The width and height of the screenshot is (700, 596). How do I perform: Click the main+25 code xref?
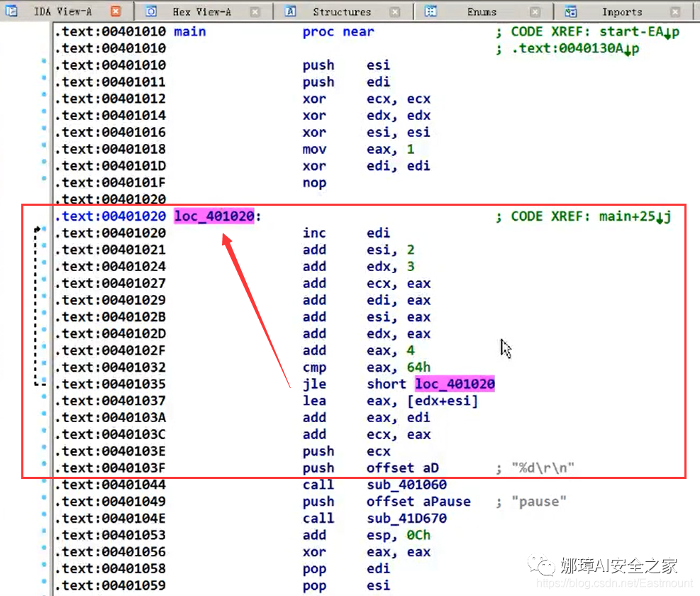tap(635, 216)
